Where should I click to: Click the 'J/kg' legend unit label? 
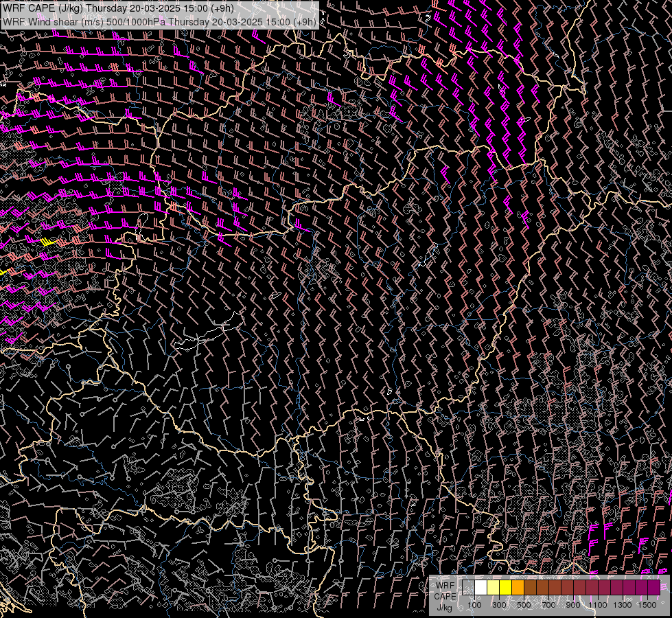(444, 608)
